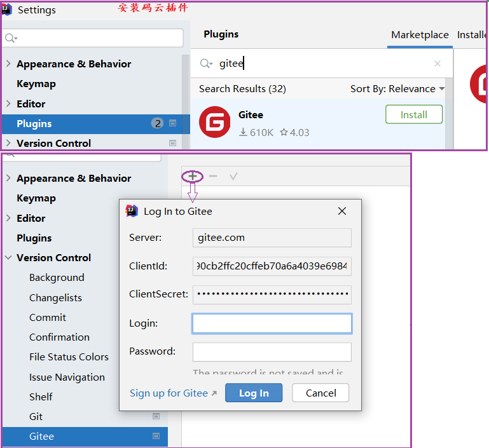Click the magnifier icon in plugin search field

[206, 64]
